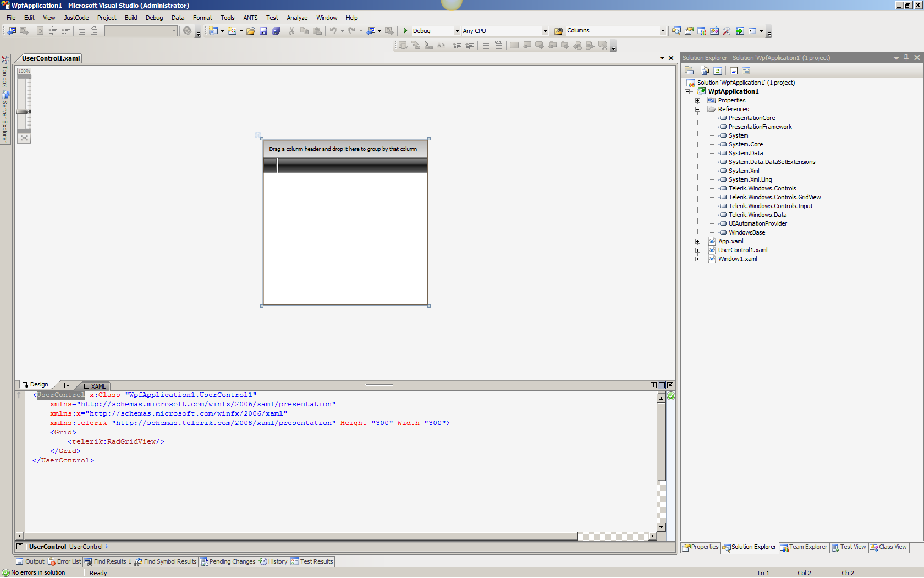924x578 pixels.
Task: Open the Server Explorer side tab
Action: (x=5, y=118)
